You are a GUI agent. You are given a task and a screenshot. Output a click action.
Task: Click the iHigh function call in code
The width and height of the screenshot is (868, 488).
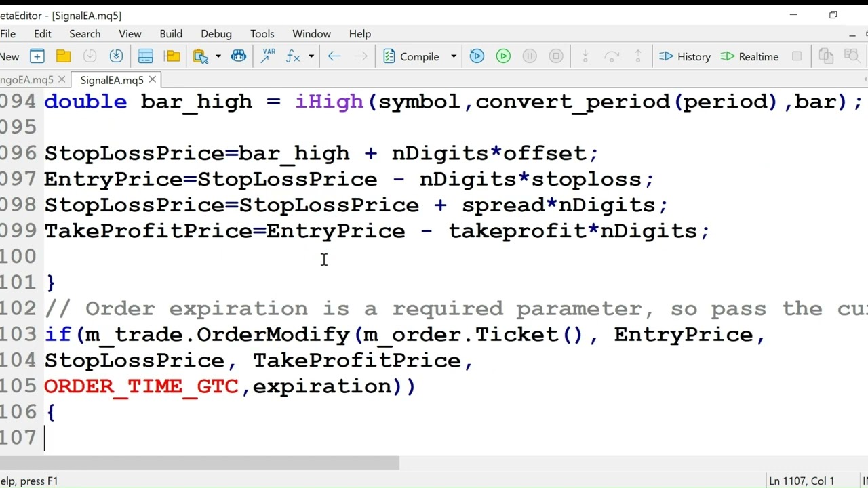(329, 102)
